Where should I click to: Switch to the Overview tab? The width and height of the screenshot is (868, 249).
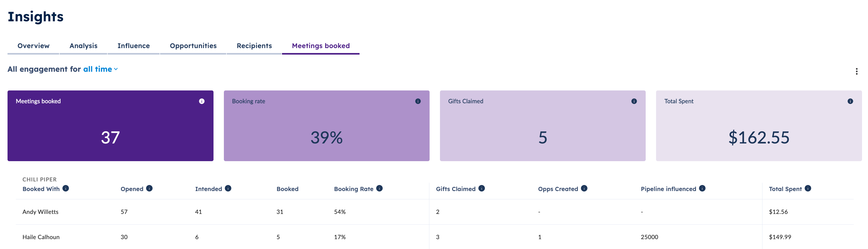coord(33,46)
